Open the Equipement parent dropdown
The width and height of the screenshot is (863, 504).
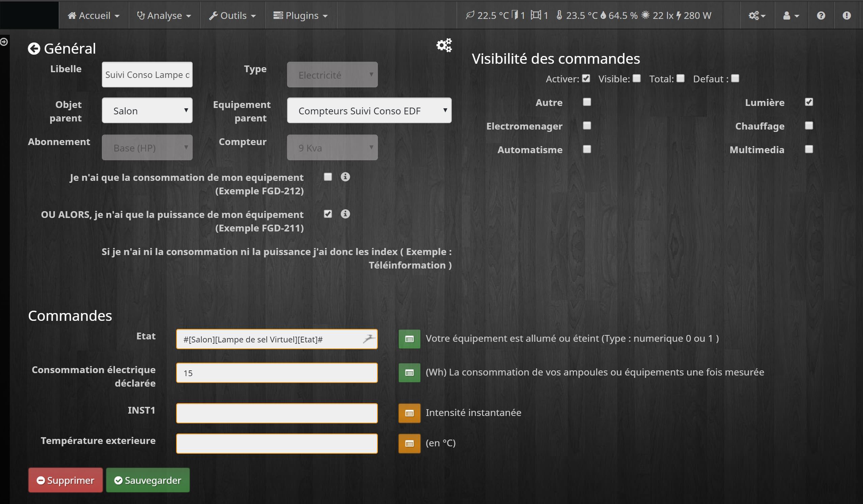[x=369, y=110]
